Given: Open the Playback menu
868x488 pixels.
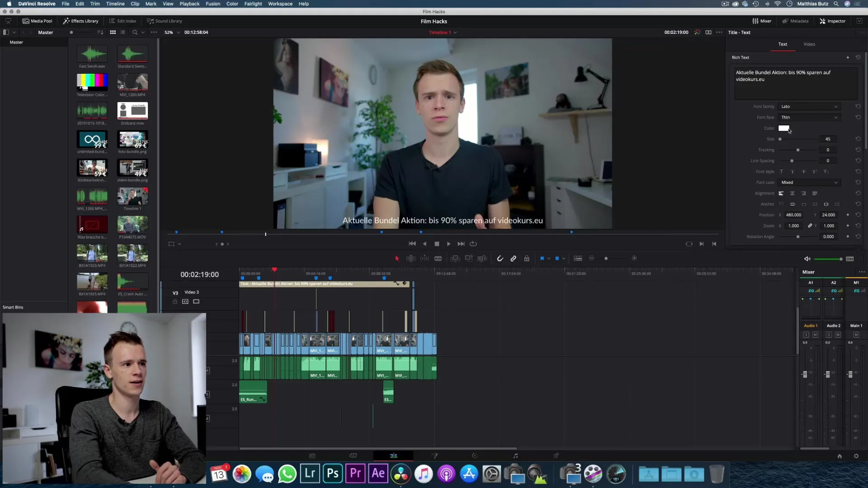Looking at the screenshot, I should click(x=189, y=4).
